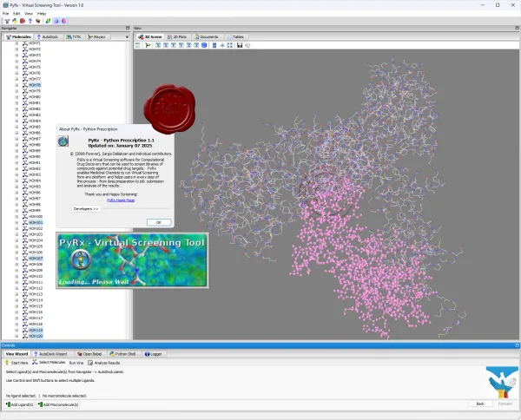The height and width of the screenshot is (420, 521).
Task: Open the View menu
Action: pyautogui.click(x=29, y=14)
